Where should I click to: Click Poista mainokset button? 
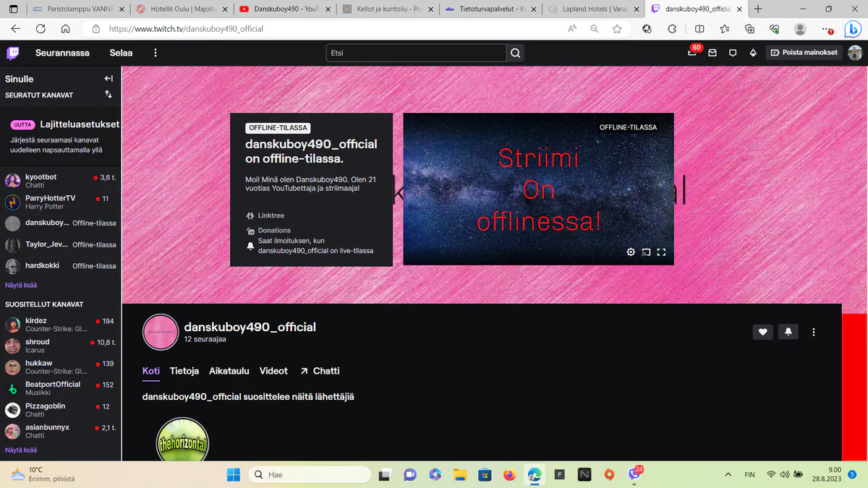(804, 53)
